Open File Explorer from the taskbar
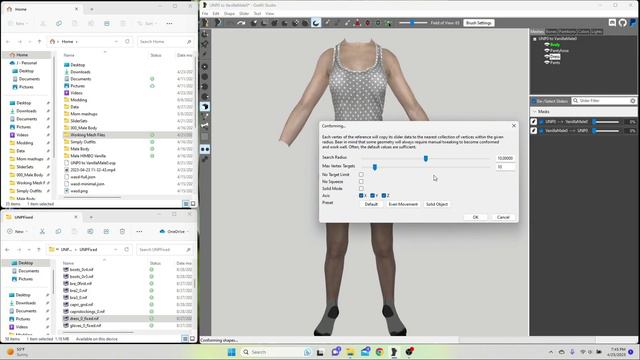The image size is (640, 360). [x=350, y=352]
